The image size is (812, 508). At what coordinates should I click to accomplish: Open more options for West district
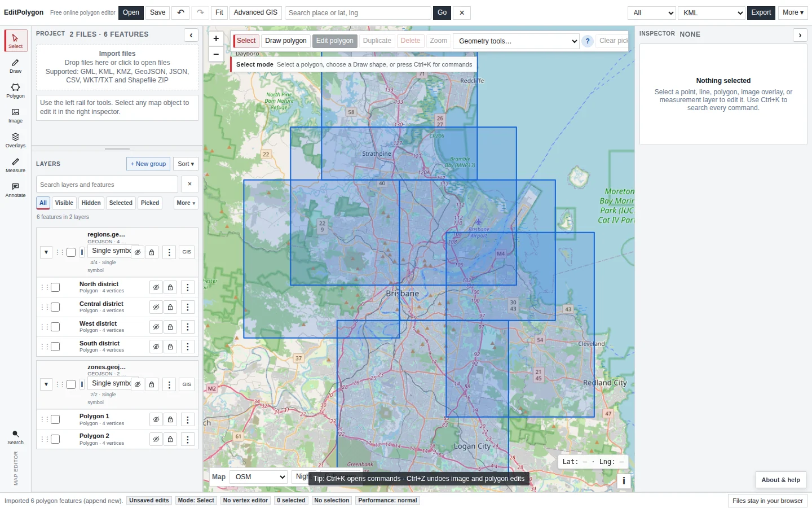click(x=188, y=327)
